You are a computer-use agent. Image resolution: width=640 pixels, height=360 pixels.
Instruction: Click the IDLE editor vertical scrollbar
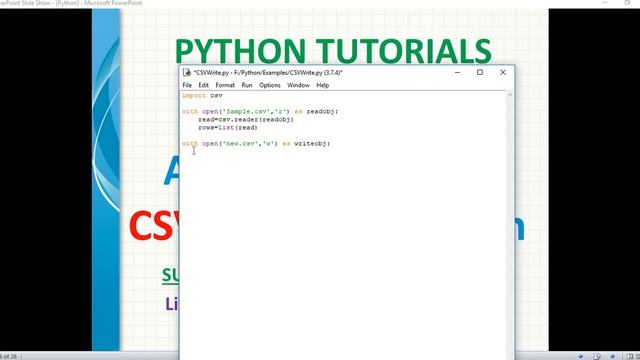pos(509,224)
